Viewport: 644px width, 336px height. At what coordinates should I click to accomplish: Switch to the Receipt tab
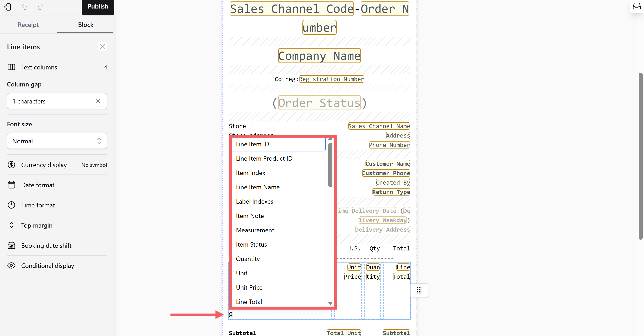coord(28,25)
